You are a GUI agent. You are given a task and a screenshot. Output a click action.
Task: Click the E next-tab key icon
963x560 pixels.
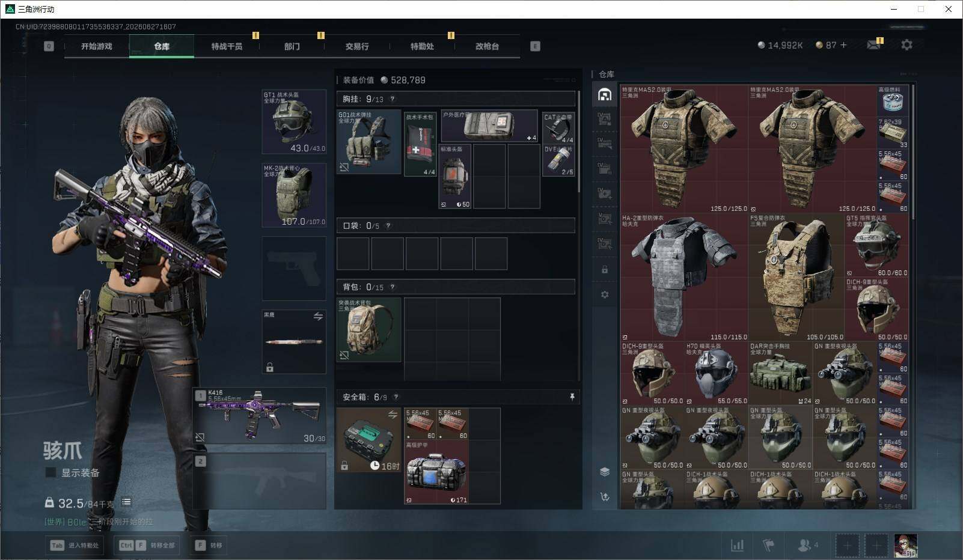pyautogui.click(x=535, y=46)
